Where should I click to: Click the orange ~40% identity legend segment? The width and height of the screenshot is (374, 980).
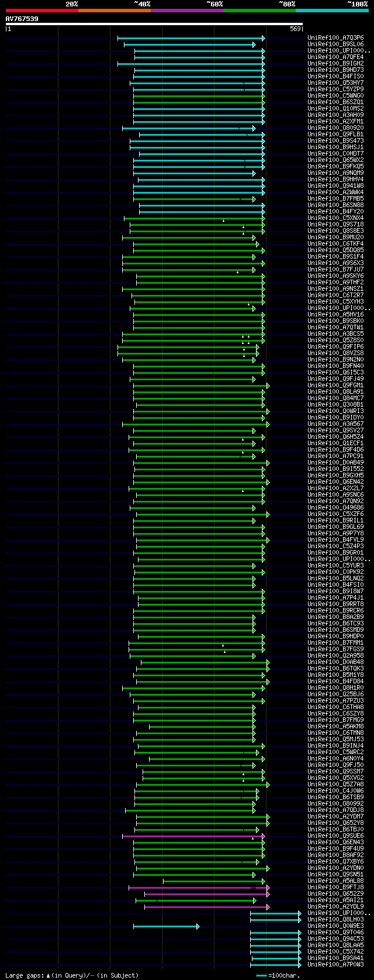[x=115, y=11]
